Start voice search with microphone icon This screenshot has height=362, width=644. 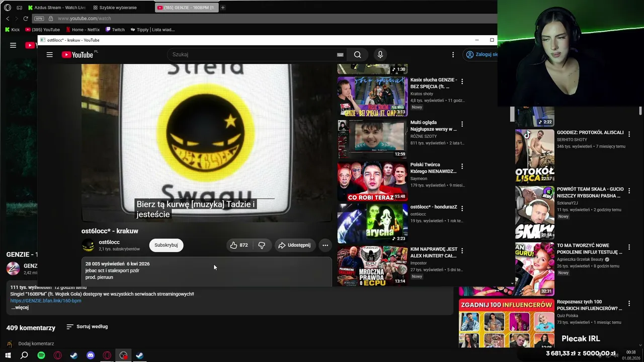[x=380, y=54]
